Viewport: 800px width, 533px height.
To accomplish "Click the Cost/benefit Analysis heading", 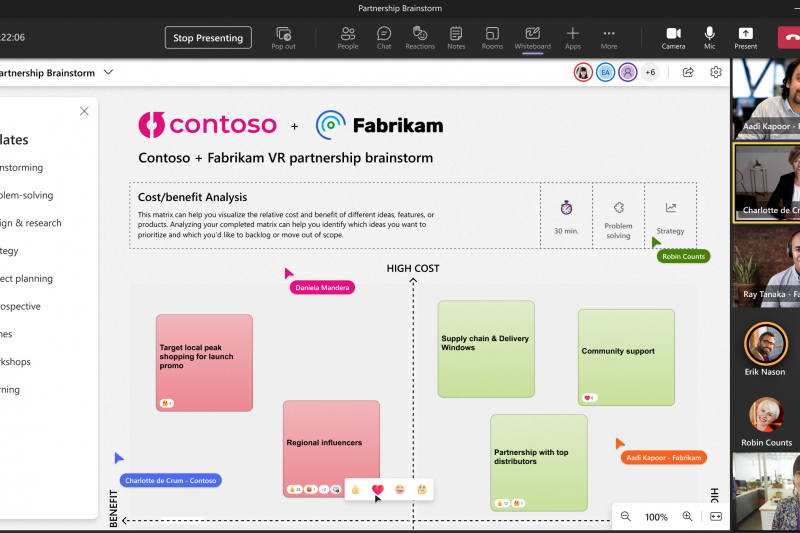I will (x=192, y=197).
